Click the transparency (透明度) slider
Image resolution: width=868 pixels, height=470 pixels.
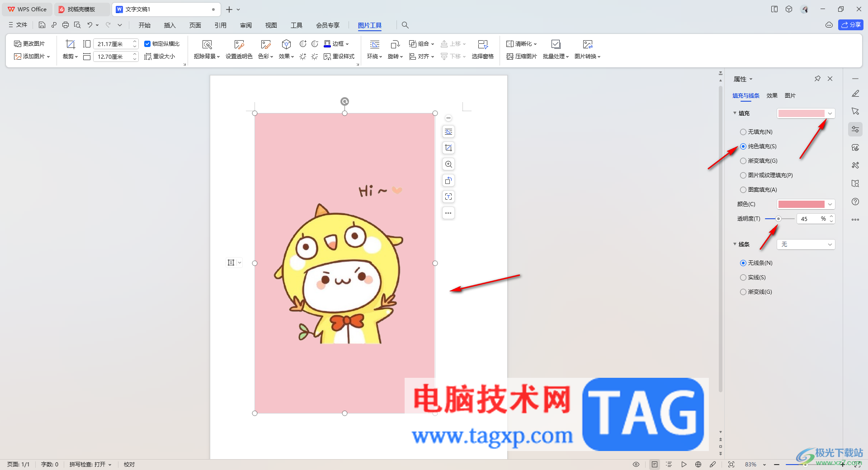click(x=779, y=219)
